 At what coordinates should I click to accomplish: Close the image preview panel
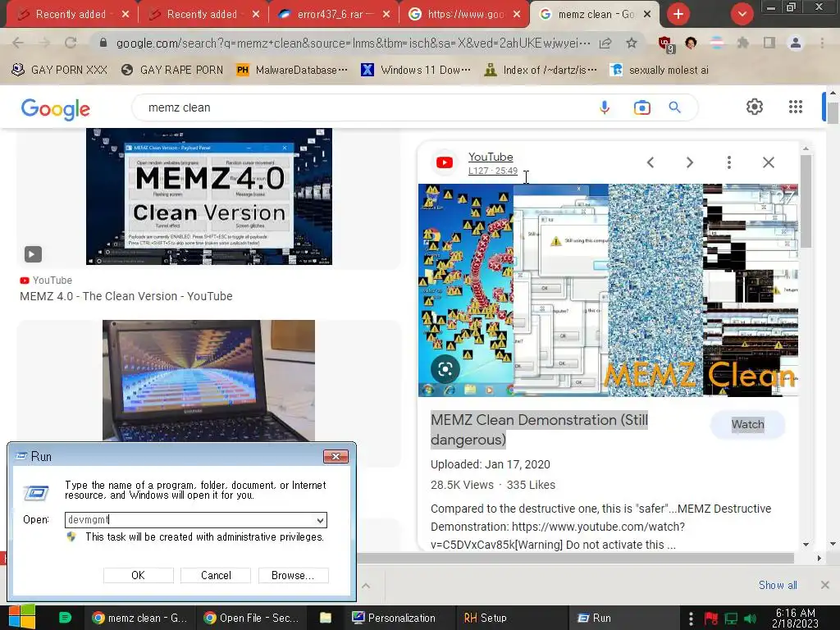click(x=768, y=162)
